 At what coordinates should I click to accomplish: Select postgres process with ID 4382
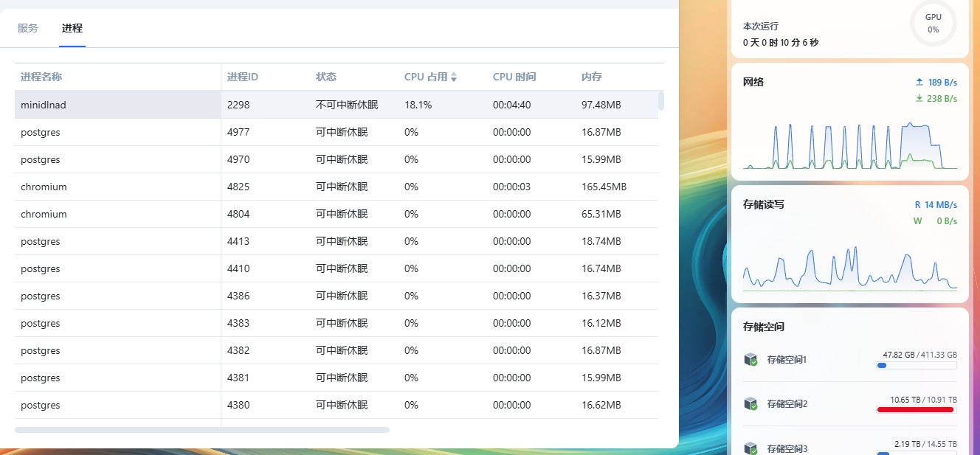(x=337, y=350)
